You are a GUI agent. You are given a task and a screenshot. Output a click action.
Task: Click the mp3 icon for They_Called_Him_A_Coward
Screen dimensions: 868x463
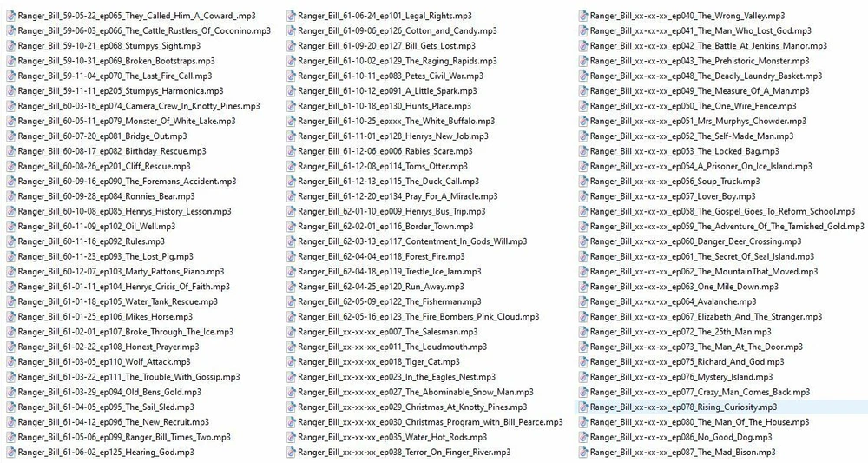tap(10, 16)
